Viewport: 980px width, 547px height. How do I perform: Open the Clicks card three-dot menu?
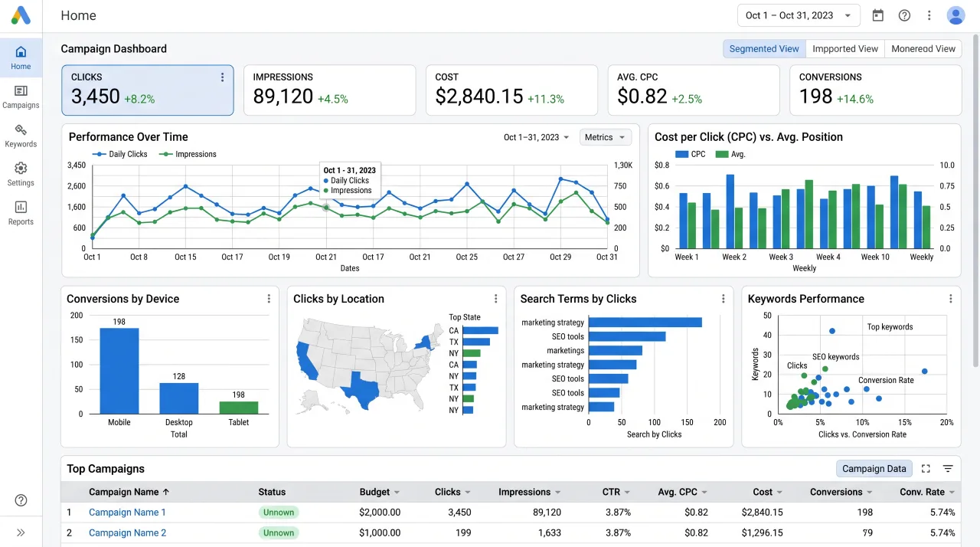click(x=223, y=77)
